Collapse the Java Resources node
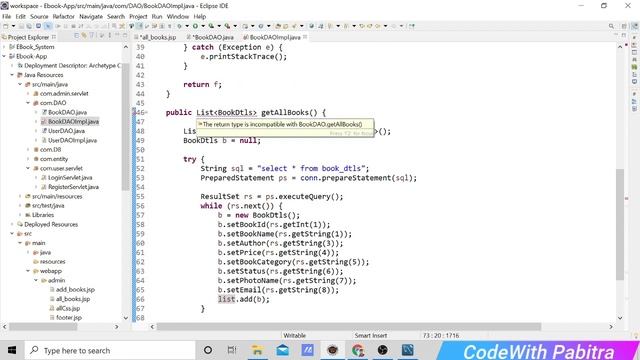Viewport: 640px width, 360px height. (x=12, y=75)
